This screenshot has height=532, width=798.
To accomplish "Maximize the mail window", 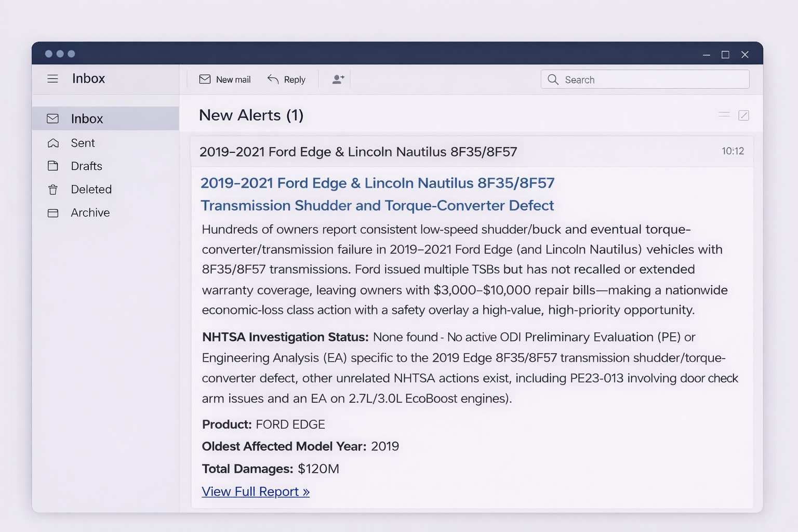I will point(725,55).
